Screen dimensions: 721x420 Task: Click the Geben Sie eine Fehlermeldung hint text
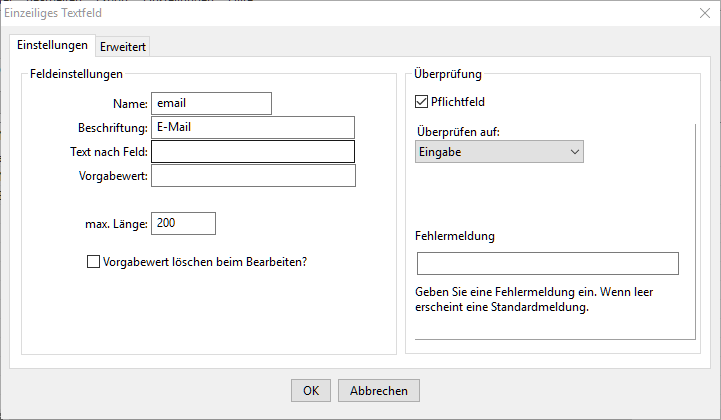pyautogui.click(x=534, y=299)
